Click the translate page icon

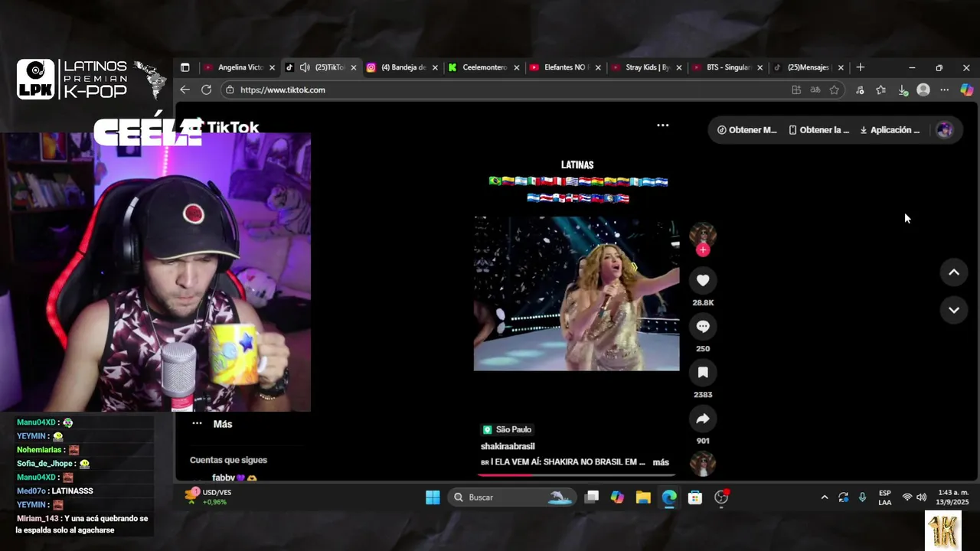815,90
